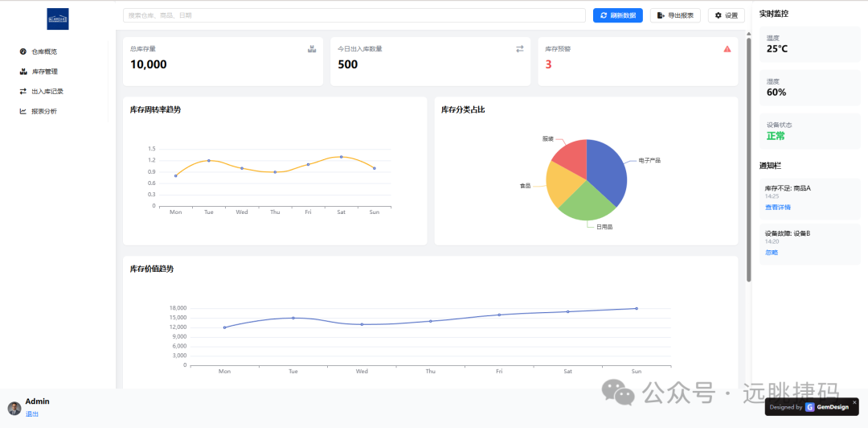The width and height of the screenshot is (868, 428).
Task: Click 14:20 notification timestamp
Action: point(772,241)
